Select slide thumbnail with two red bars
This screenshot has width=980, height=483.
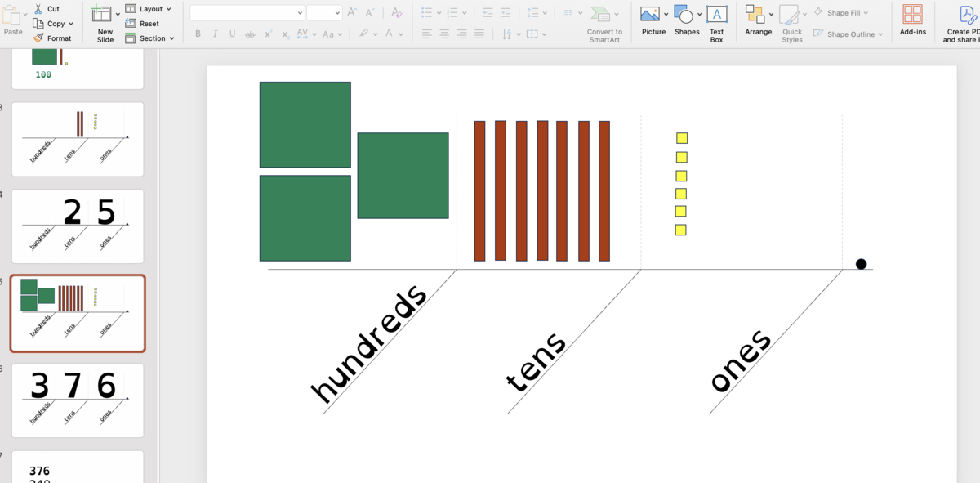click(x=77, y=139)
